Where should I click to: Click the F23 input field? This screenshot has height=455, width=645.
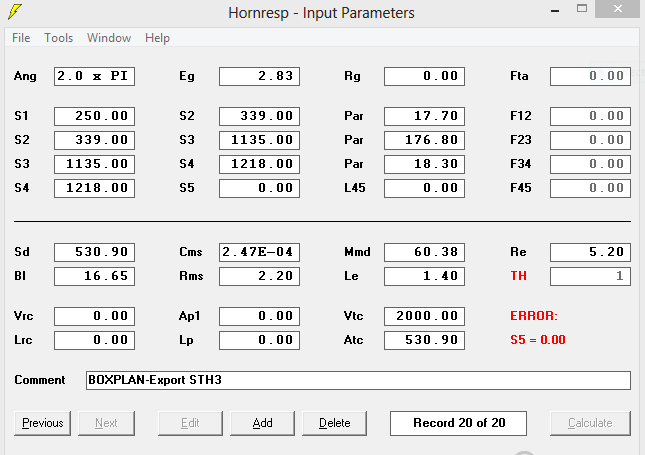pos(590,140)
